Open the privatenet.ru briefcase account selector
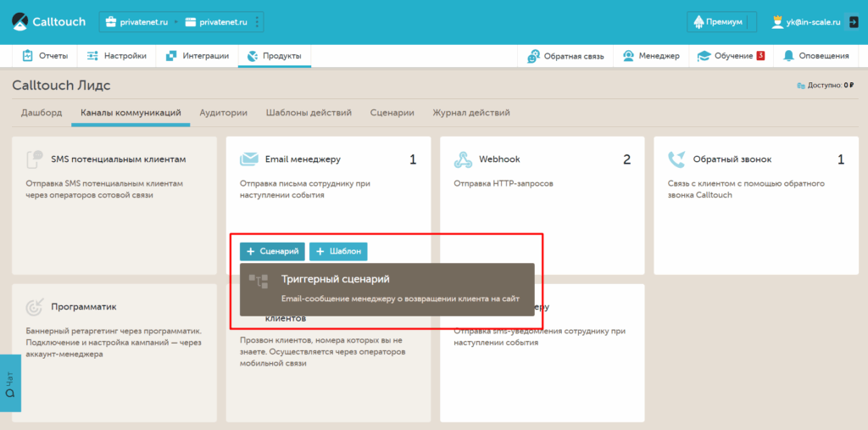This screenshot has height=430, width=868. click(136, 22)
